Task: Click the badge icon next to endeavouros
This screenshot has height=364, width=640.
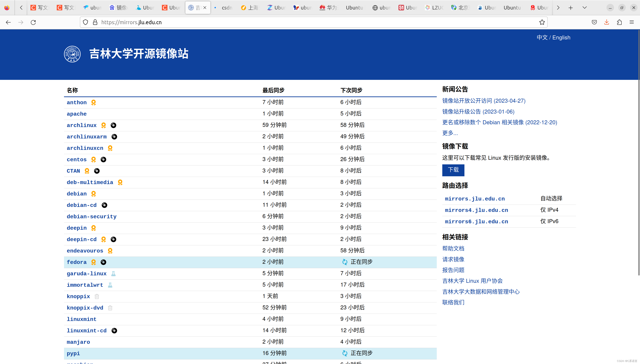Action: tap(110, 251)
